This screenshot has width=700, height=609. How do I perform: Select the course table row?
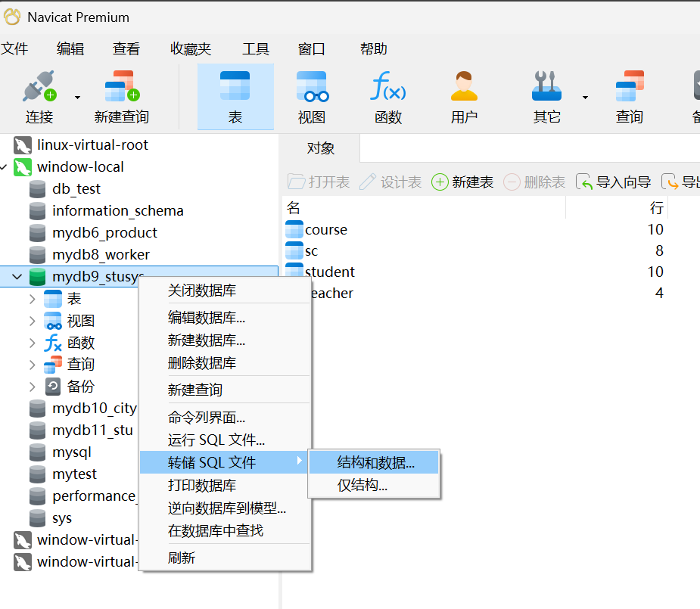474,229
